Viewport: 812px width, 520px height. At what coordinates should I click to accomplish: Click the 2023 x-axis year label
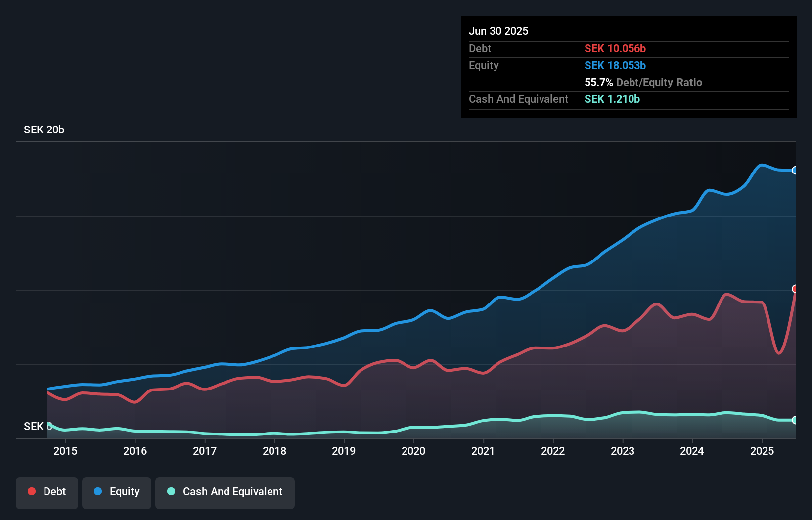click(x=623, y=451)
